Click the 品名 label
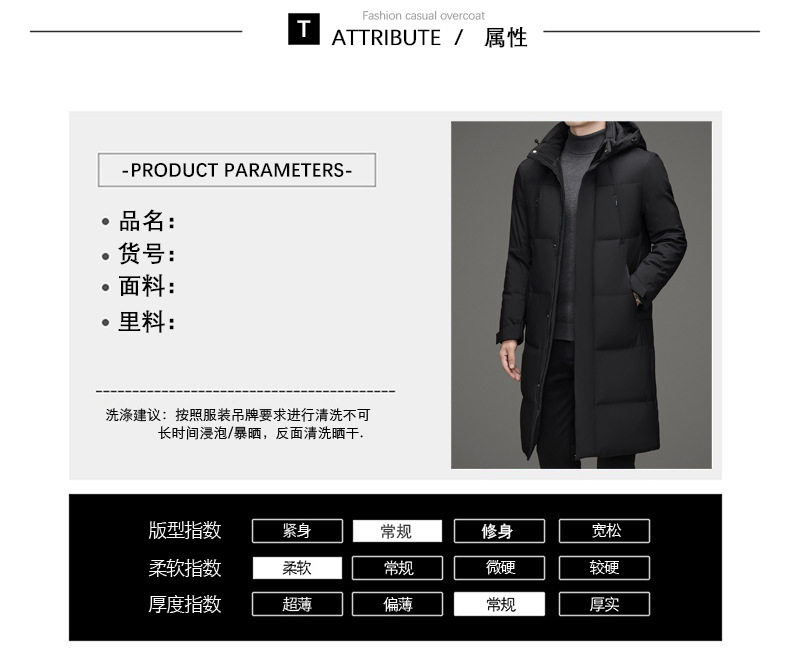The image size is (790, 670). click(x=147, y=221)
